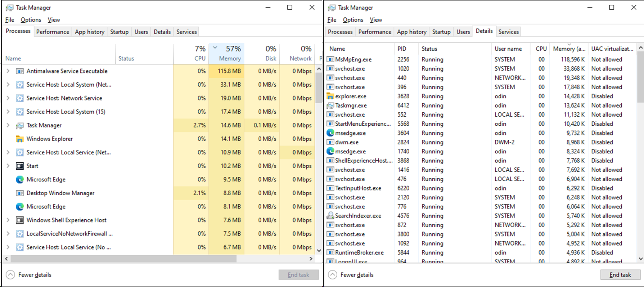This screenshot has width=644, height=287.
Task: Expand Service Host: Local System (Net...) group
Action: point(8,85)
